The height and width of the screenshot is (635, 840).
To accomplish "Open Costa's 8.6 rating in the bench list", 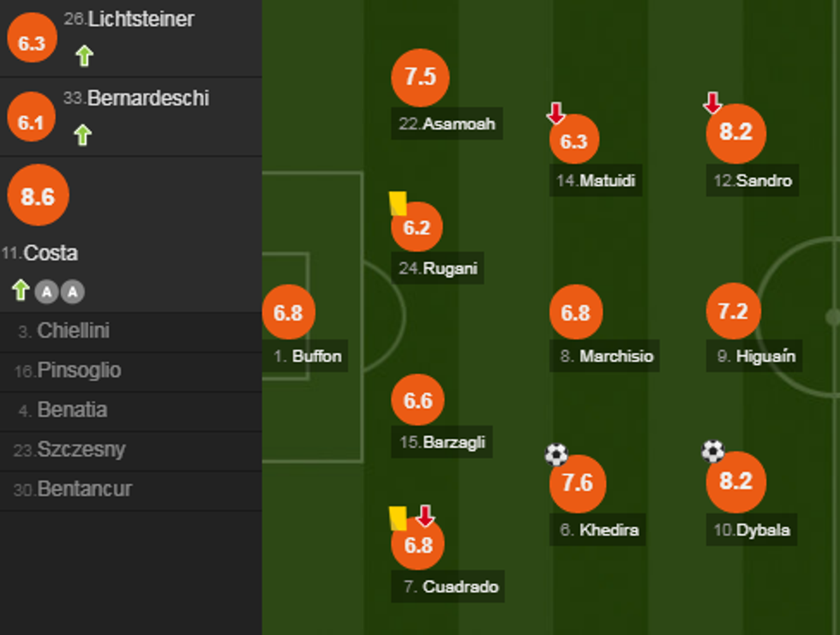I will (38, 196).
